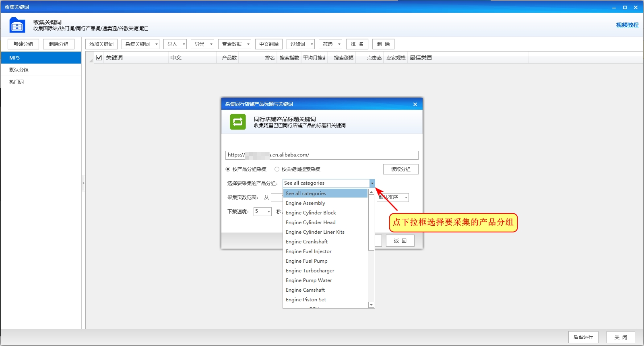Viewport: 644px width, 346px height.
Task: Close the 采集同行店铺产品标题与关键词 dialog
Action: tap(415, 104)
